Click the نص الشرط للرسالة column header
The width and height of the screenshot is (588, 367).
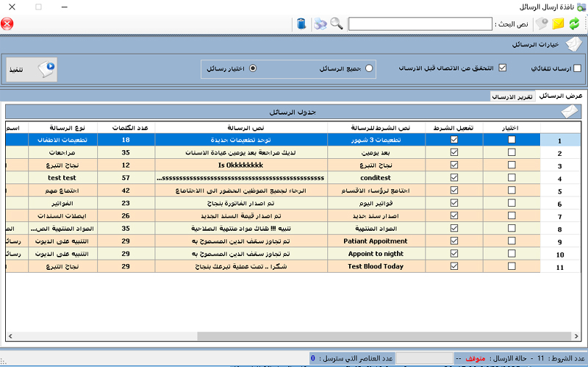(376, 128)
